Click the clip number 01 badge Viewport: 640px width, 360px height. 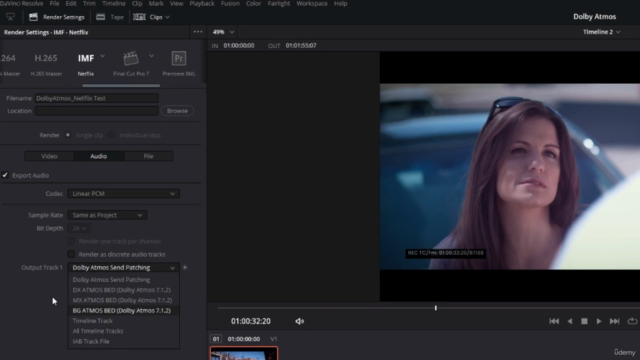pos(216,339)
